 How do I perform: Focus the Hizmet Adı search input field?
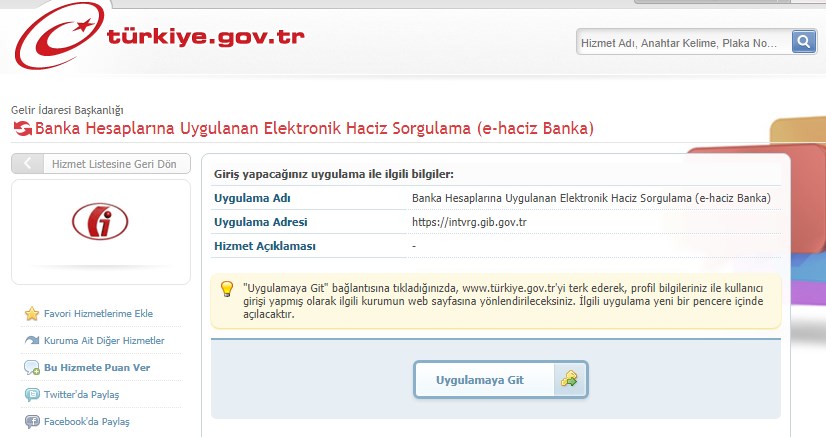point(684,43)
